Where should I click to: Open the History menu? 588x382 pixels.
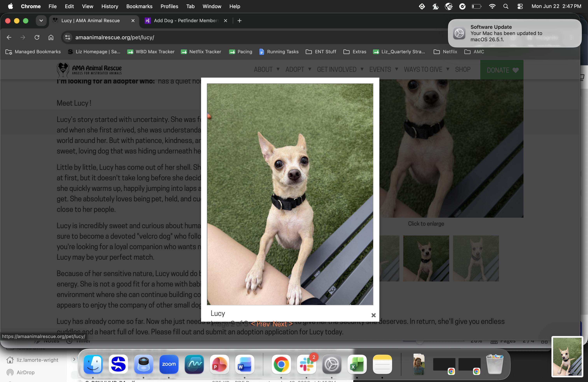(110, 6)
